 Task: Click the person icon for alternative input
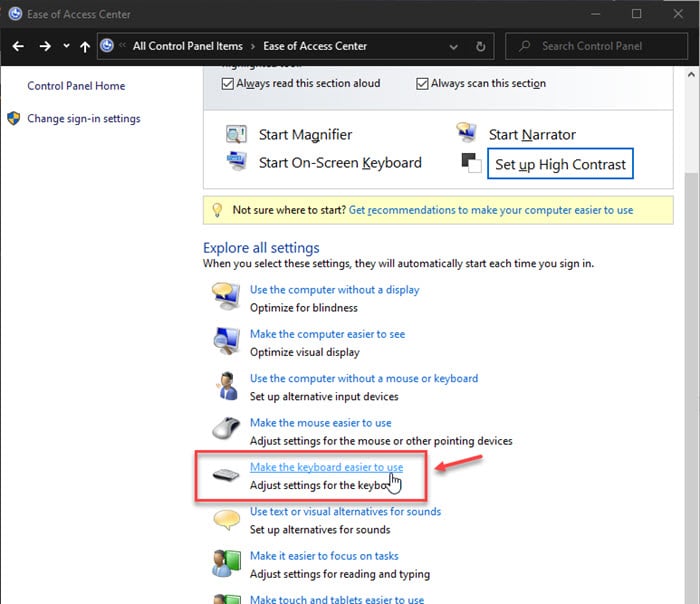tap(228, 386)
